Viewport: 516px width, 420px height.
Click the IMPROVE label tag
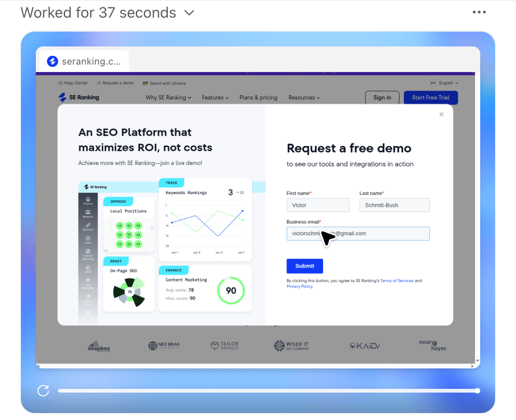(118, 201)
